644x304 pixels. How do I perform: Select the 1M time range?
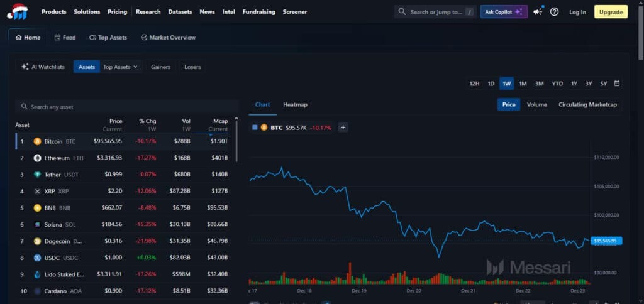[x=523, y=84]
